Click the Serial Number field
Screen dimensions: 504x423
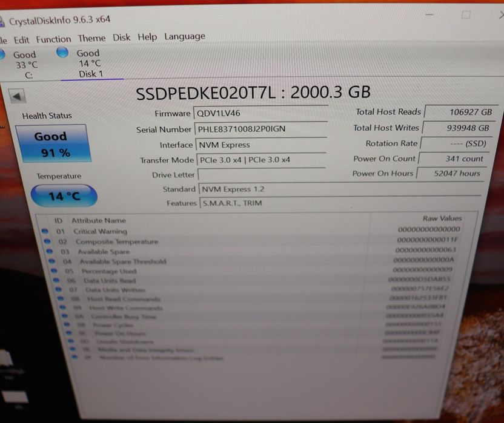tap(260, 129)
